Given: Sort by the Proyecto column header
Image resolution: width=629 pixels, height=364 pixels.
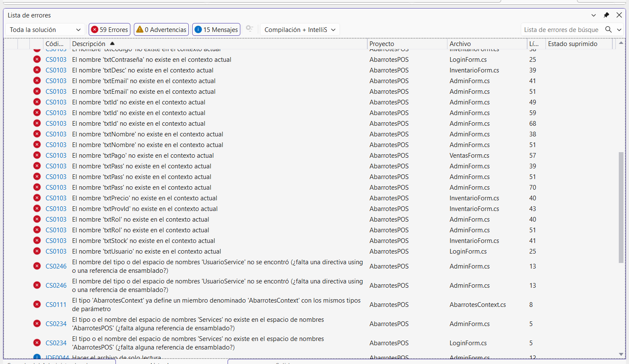Looking at the screenshot, I should coord(382,43).
